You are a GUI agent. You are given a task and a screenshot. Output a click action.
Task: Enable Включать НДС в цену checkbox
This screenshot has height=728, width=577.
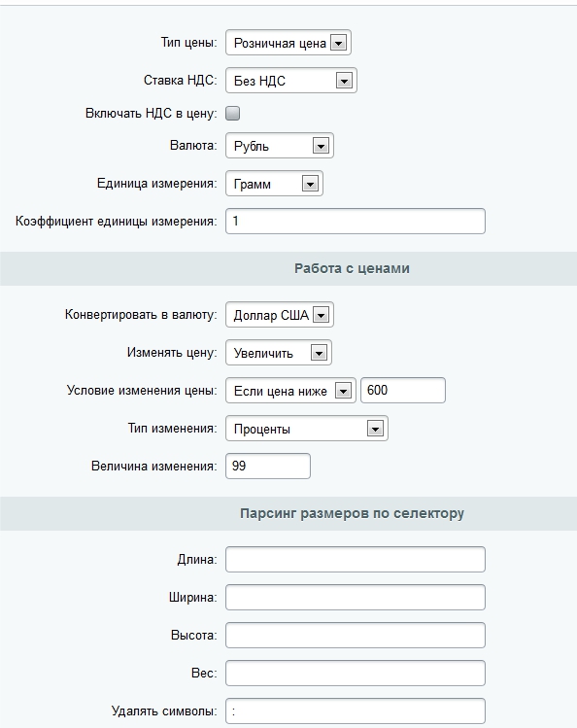pyautogui.click(x=232, y=114)
